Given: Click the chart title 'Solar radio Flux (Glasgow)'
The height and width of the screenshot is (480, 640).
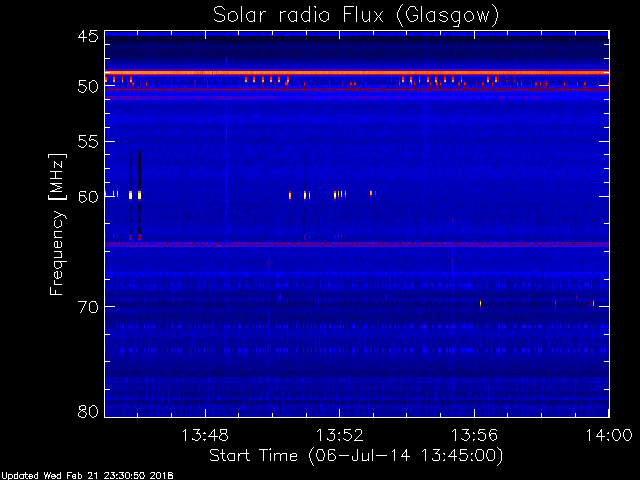Looking at the screenshot, I should click(356, 15).
